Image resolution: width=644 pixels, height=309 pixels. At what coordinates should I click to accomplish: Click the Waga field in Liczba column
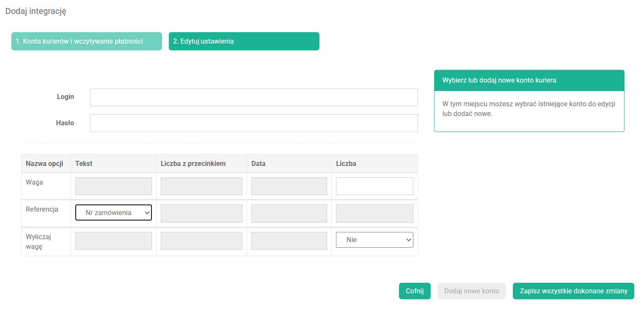click(x=374, y=186)
